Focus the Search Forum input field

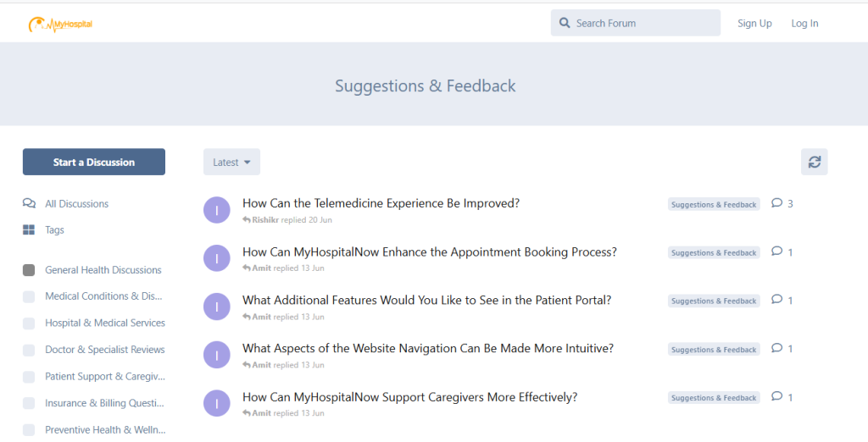[x=644, y=23]
